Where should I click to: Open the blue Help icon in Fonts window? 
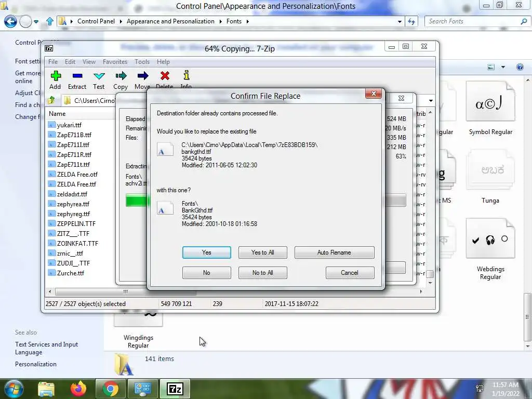pyautogui.click(x=520, y=67)
